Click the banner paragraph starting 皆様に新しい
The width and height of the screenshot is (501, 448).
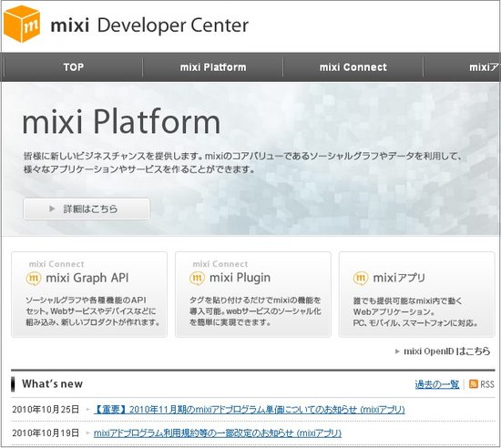[x=243, y=162]
